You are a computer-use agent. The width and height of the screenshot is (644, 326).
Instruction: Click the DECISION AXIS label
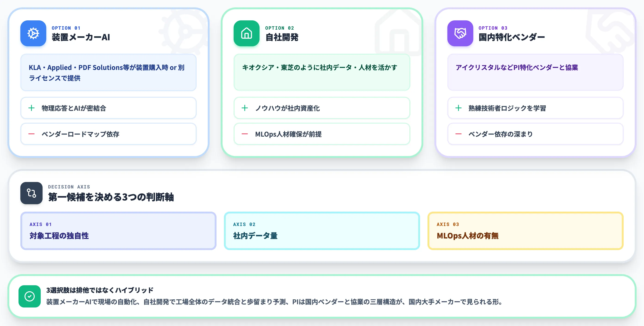(69, 187)
